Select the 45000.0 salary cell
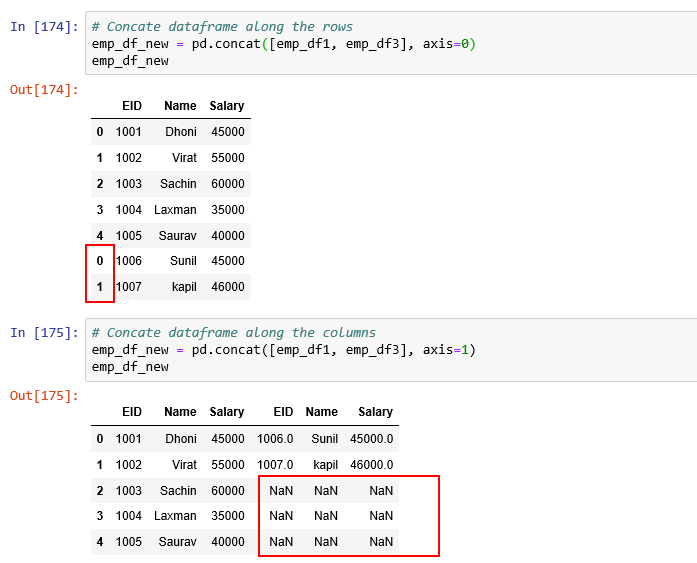Image resolution: width=697 pixels, height=563 pixels. tap(371, 438)
